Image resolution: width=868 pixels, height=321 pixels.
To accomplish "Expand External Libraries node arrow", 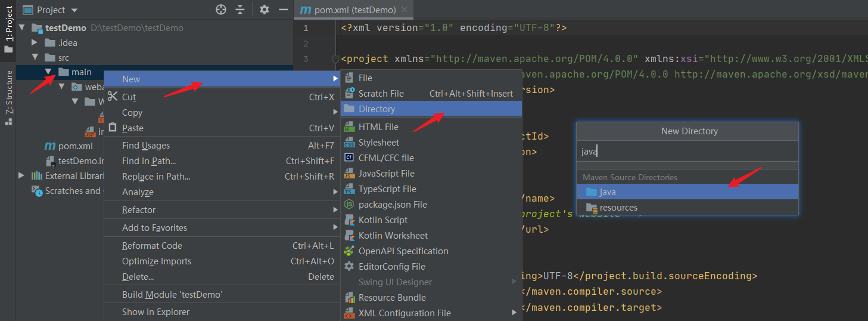I will click(22, 176).
